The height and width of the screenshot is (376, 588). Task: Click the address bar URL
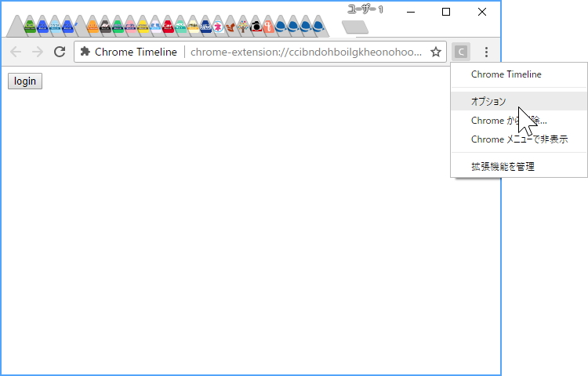click(306, 52)
